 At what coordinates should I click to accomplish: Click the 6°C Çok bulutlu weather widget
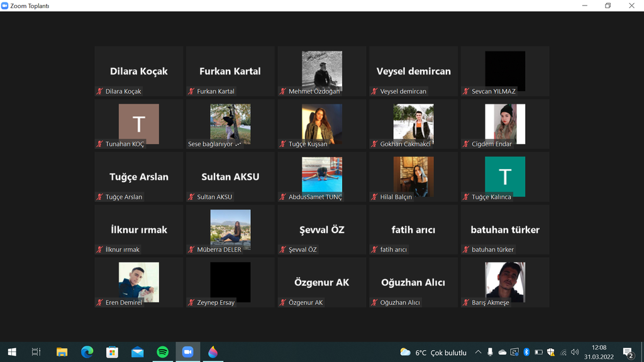click(x=433, y=353)
